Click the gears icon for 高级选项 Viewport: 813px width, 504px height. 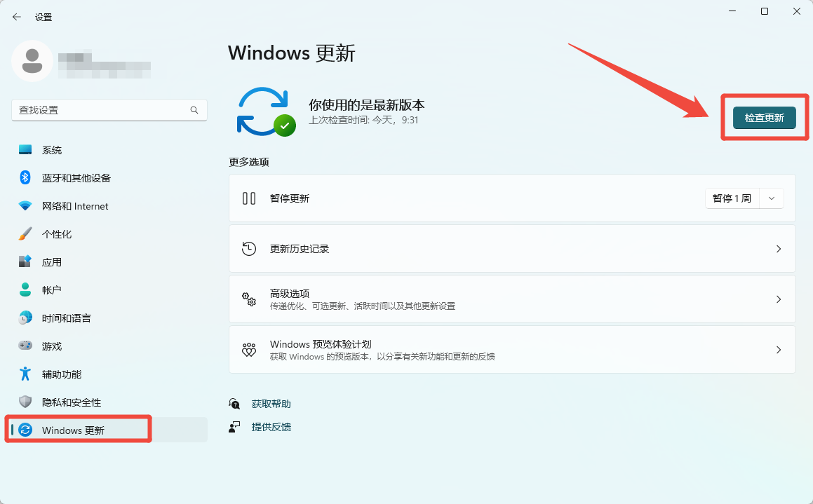pos(249,299)
